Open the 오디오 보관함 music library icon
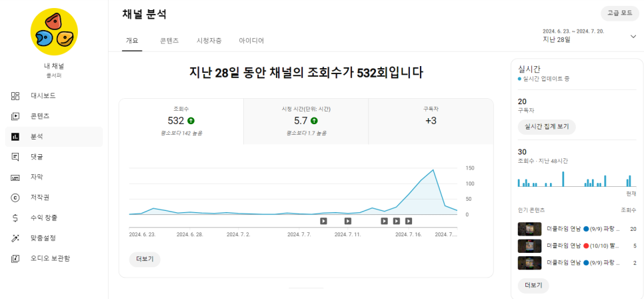The width and height of the screenshot is (644, 299). click(15, 258)
